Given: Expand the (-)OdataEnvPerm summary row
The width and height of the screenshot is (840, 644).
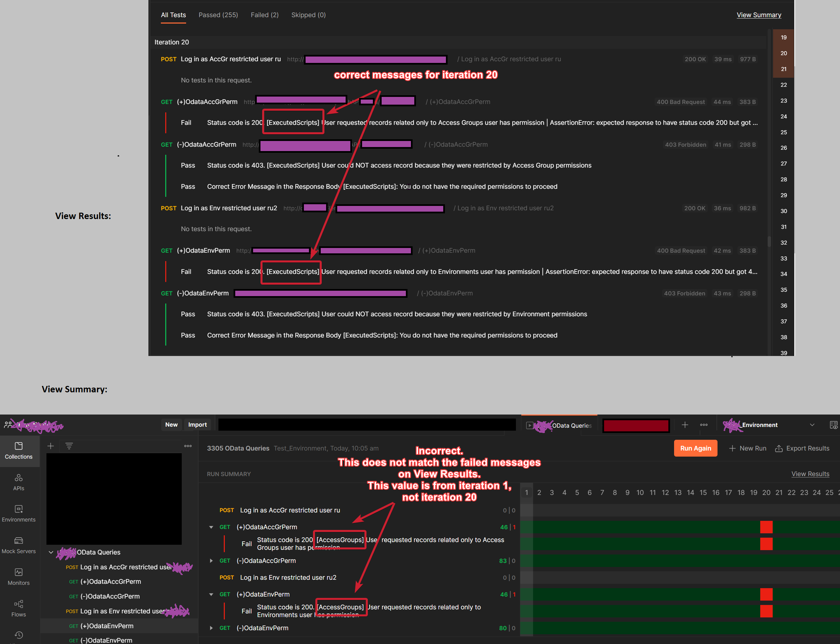Looking at the screenshot, I should 211,628.
